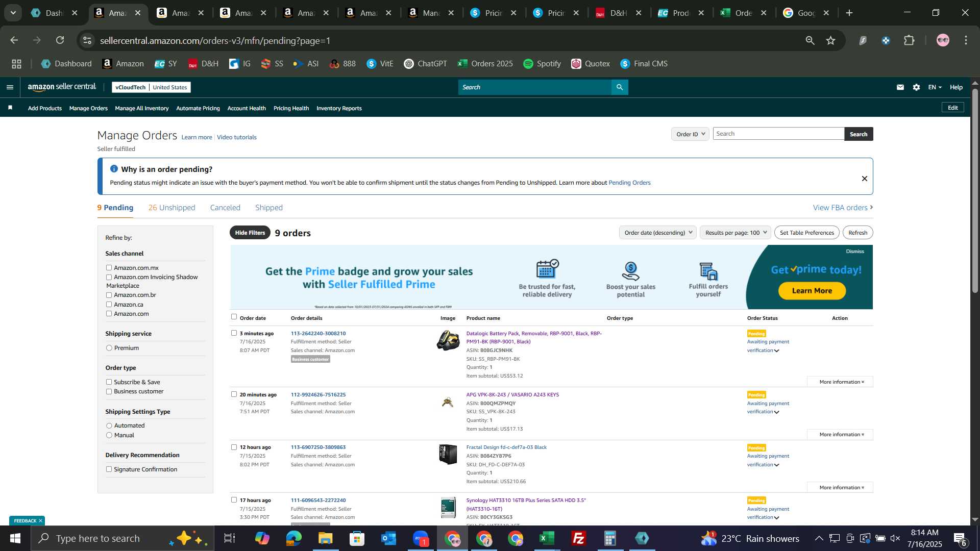
Task: Check the Amazon.ca sales channel filter
Action: pos(109,304)
